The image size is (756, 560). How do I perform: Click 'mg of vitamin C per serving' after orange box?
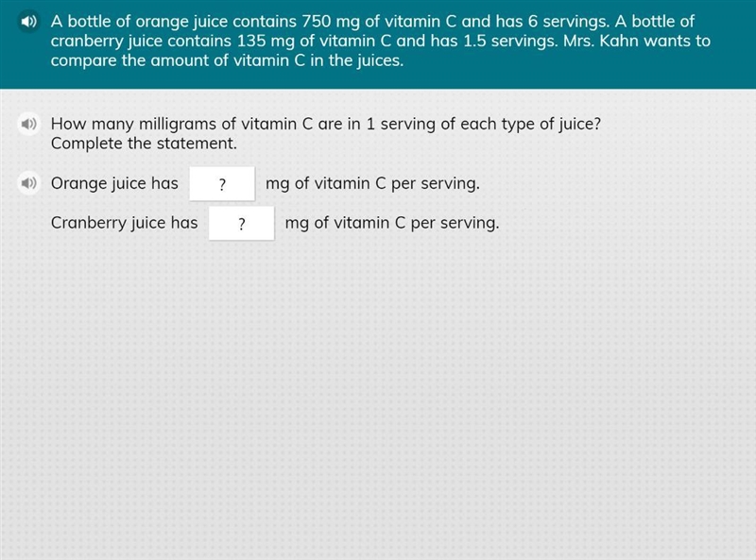[x=372, y=183]
